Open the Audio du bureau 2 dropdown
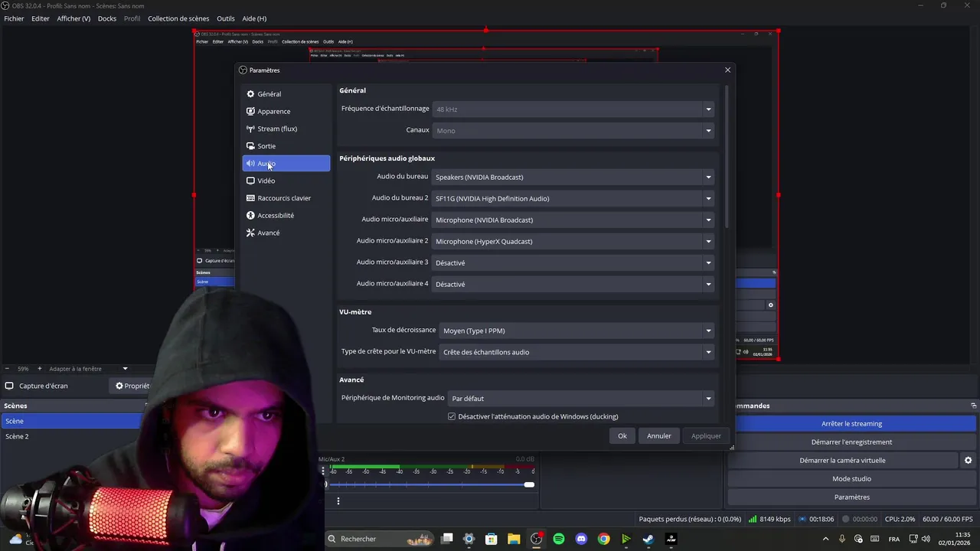 573,198
